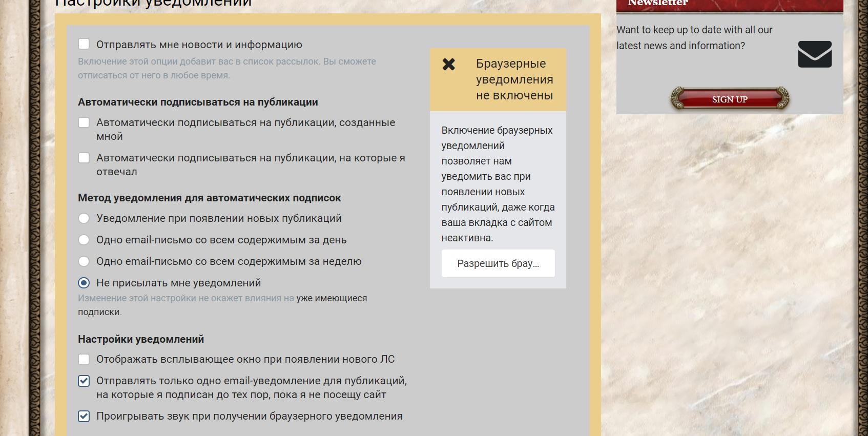Screen dimensions: 868x436
Task: Choose 'Одно email-письмо со всем содержимым за день'
Action: [x=84, y=240]
